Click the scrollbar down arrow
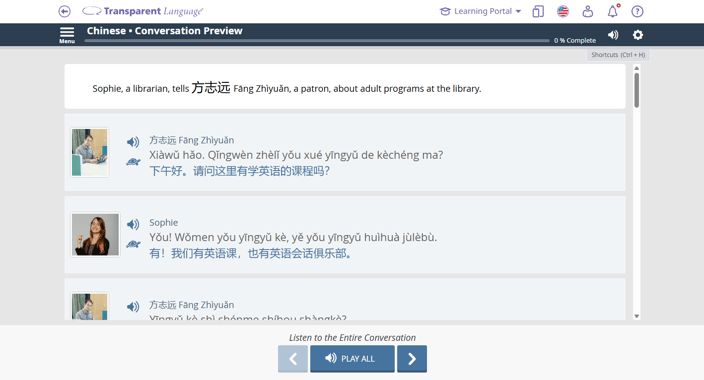This screenshot has width=704, height=380. (637, 316)
